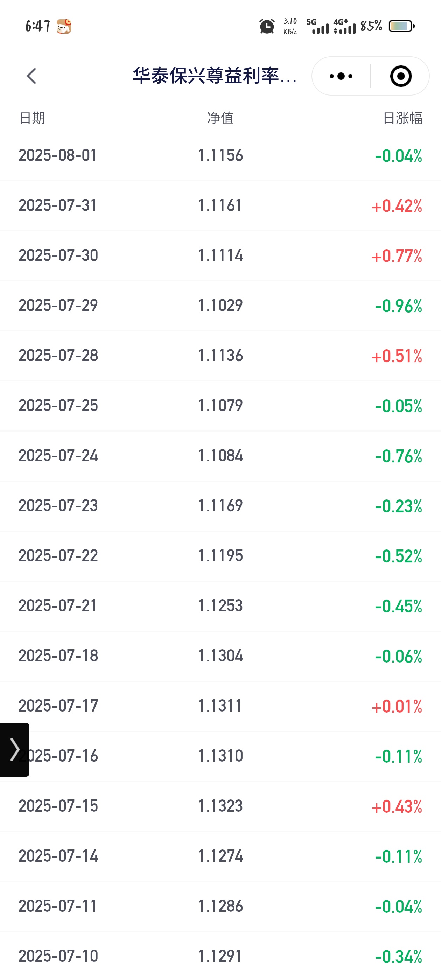Select the 2025-07-31 row with +0.42%
Image resolution: width=441 pixels, height=980 pixels.
pyautogui.click(x=220, y=206)
